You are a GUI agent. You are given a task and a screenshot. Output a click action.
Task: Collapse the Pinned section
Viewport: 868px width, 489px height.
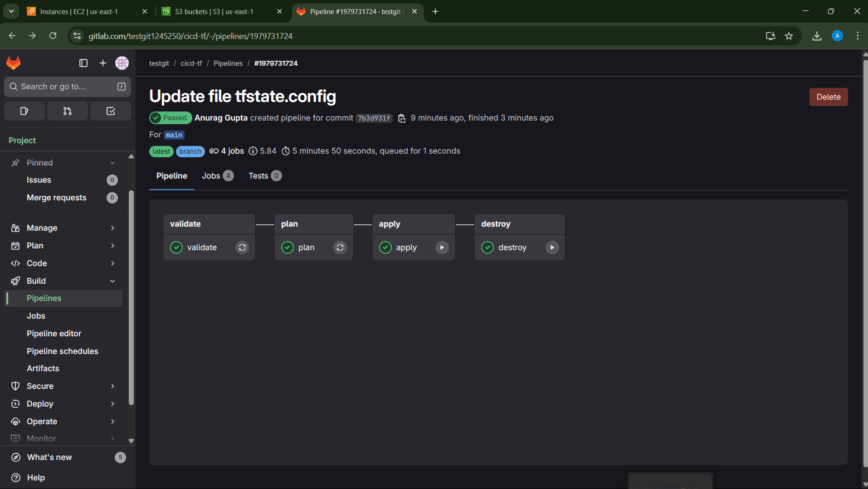(112, 163)
